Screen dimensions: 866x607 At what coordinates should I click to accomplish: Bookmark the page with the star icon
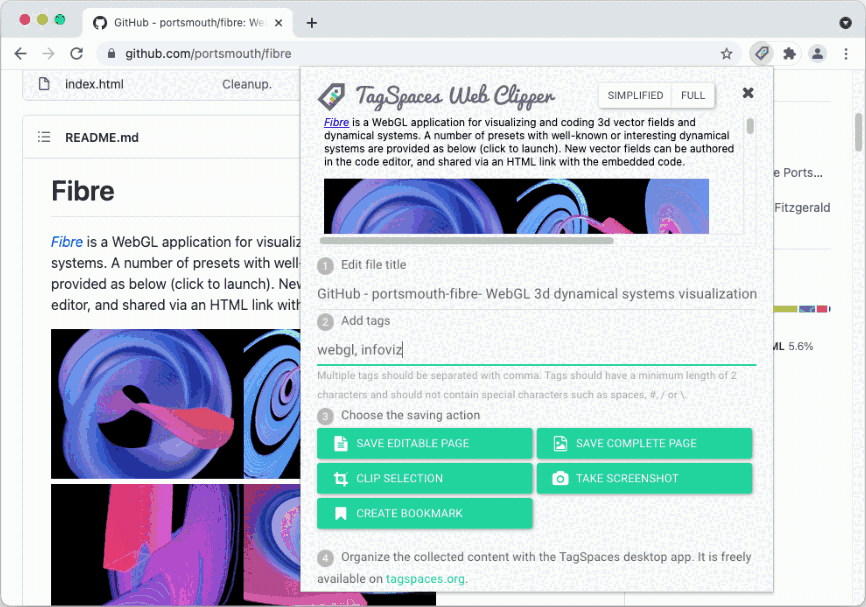coord(727,54)
